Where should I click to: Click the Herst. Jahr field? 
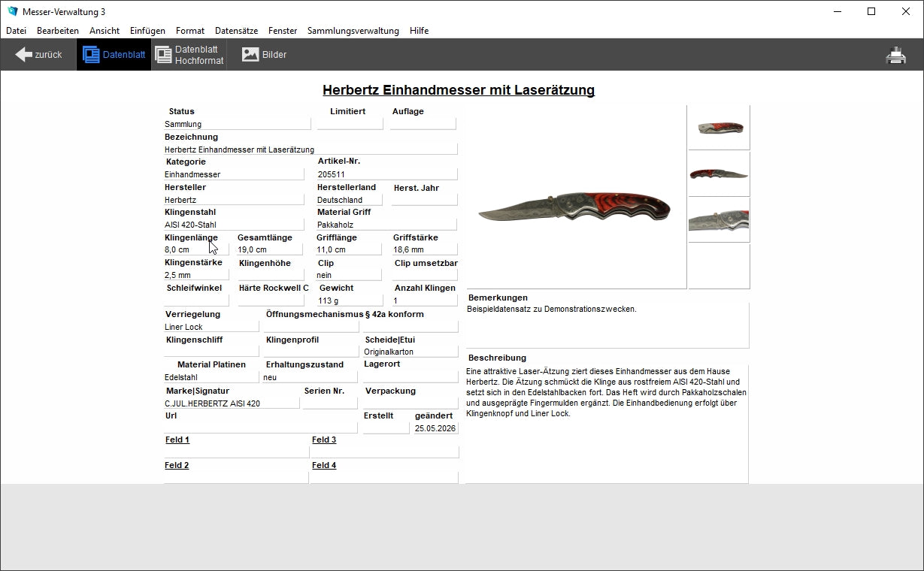pos(425,200)
